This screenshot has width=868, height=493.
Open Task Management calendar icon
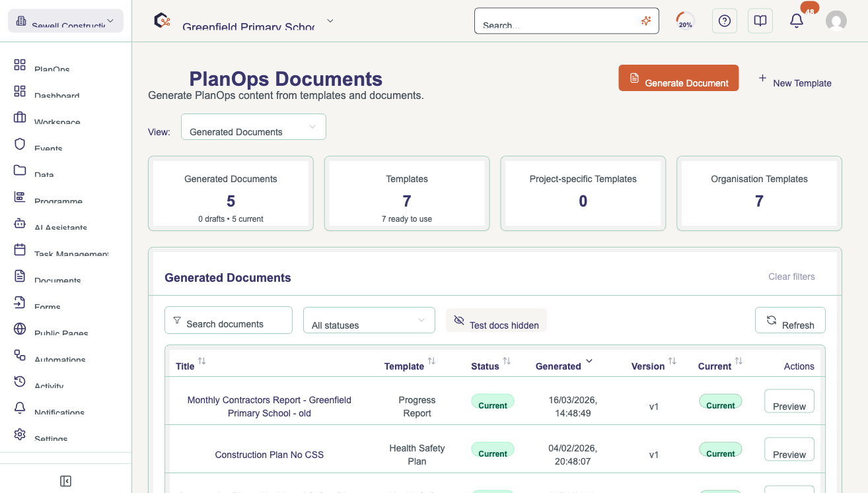20,249
